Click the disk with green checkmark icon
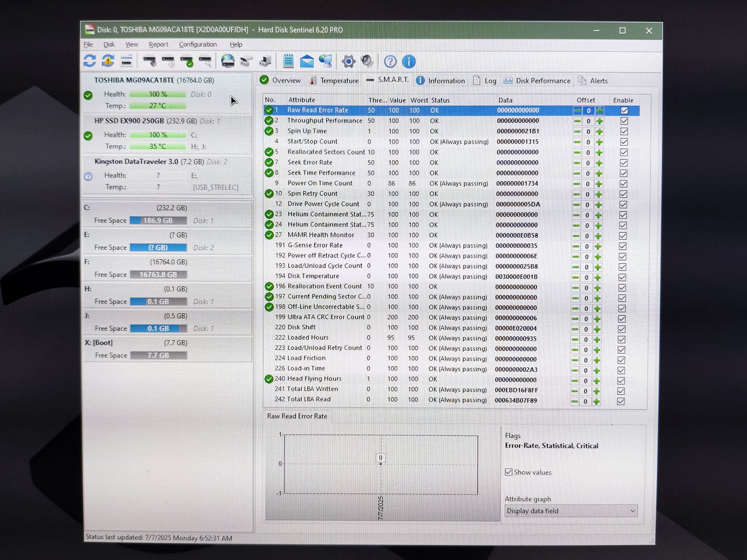747x560 pixels. tap(187, 62)
